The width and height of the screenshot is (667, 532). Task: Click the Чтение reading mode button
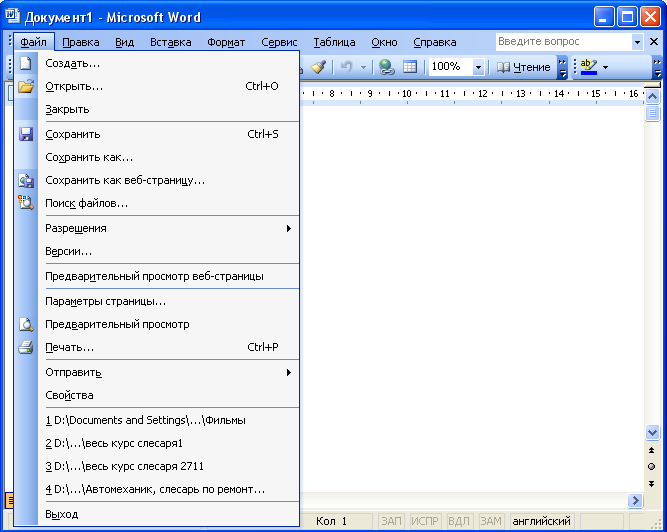click(x=524, y=67)
